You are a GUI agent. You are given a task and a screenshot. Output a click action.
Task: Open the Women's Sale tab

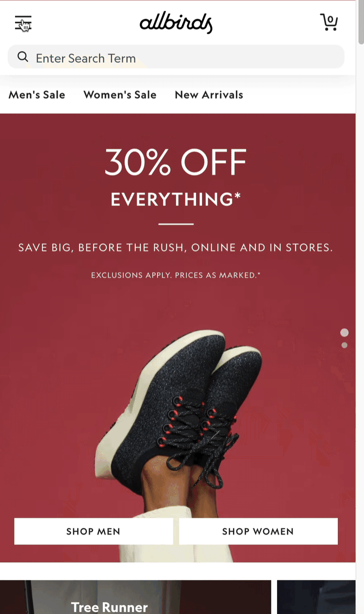[x=120, y=95]
